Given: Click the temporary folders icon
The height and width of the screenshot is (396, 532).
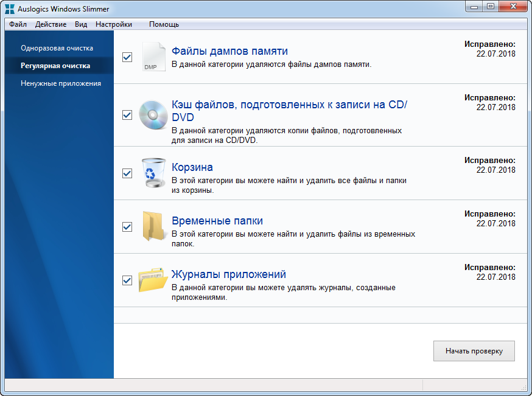Looking at the screenshot, I should [154, 226].
